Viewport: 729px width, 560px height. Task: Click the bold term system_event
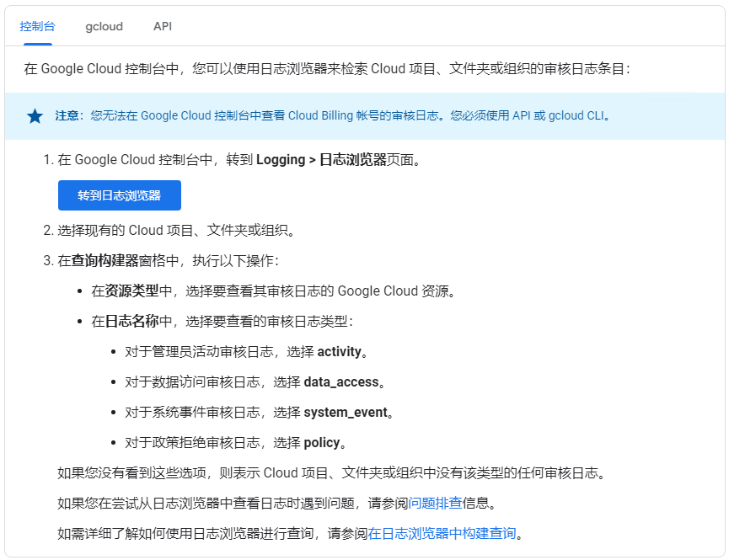(346, 412)
